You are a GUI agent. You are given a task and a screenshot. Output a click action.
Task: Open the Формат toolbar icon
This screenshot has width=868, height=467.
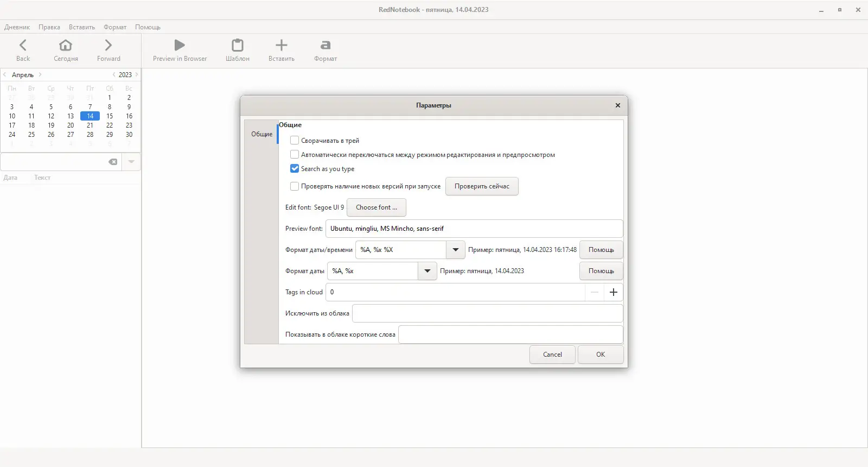pos(325,45)
